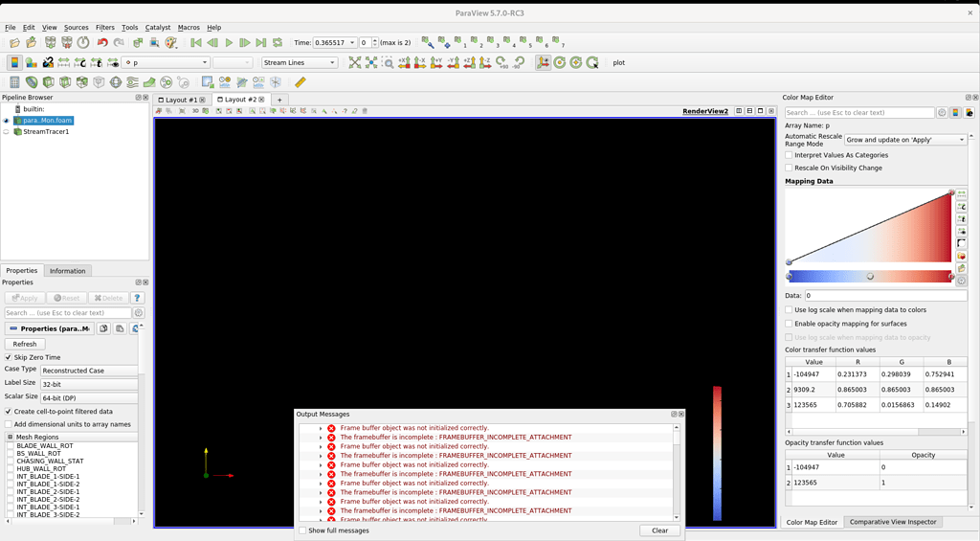This screenshot has height=541, width=980.
Task: Toggle orientation axes visibility icon
Action: pos(544,62)
